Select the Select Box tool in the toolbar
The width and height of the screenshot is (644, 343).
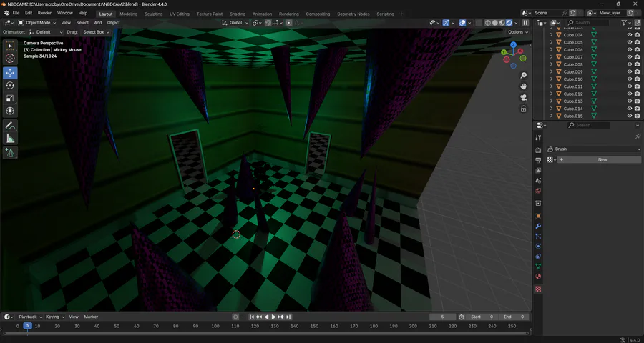coord(10,46)
